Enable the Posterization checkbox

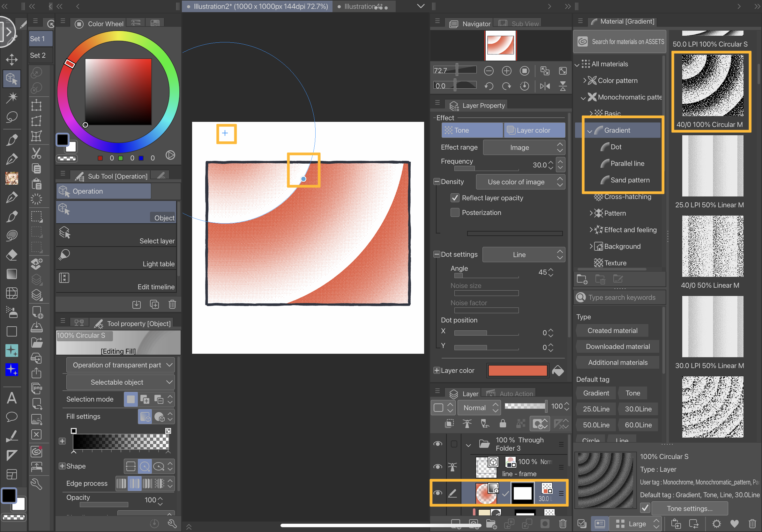tap(455, 213)
